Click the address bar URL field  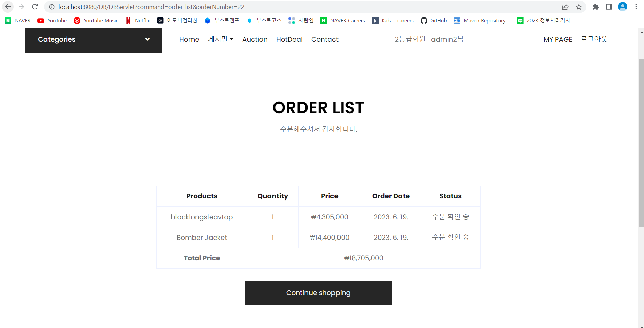tap(303, 7)
